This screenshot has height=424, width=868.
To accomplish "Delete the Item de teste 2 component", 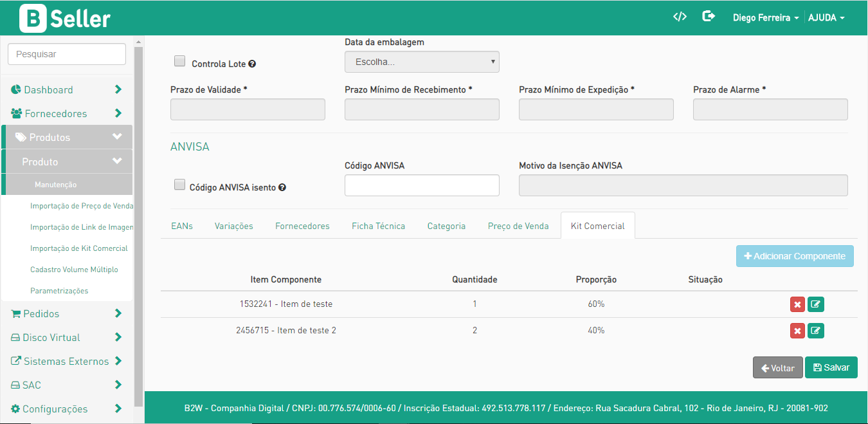I will click(x=797, y=331).
